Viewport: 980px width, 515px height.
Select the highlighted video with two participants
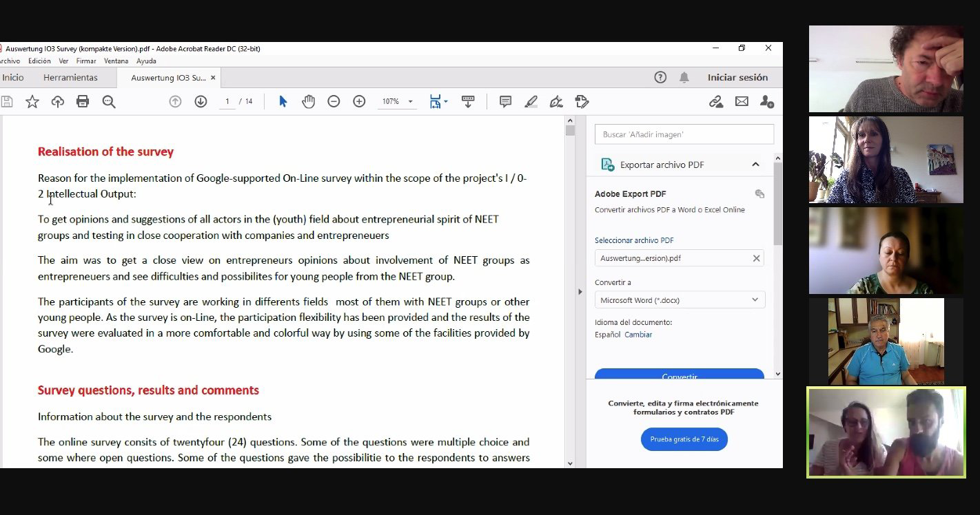pos(886,432)
